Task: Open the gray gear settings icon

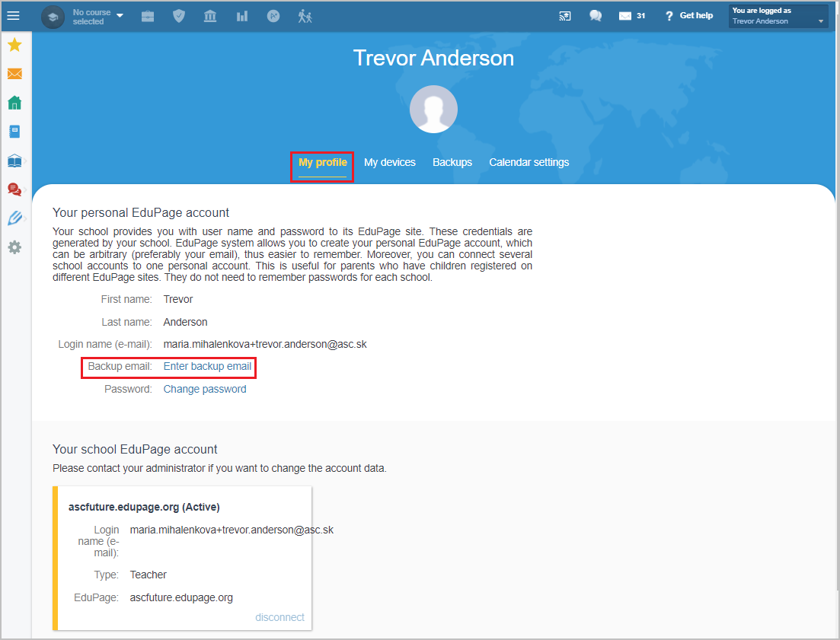Action: [14, 247]
